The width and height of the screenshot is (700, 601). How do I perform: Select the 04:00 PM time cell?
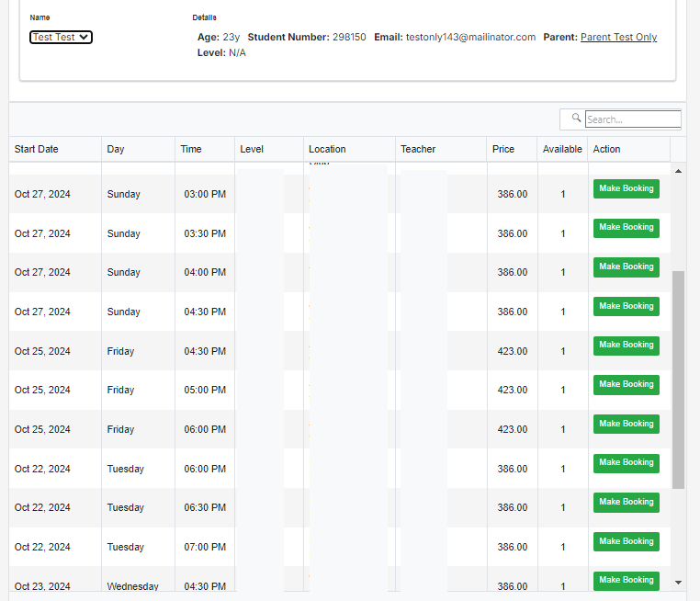(x=205, y=272)
